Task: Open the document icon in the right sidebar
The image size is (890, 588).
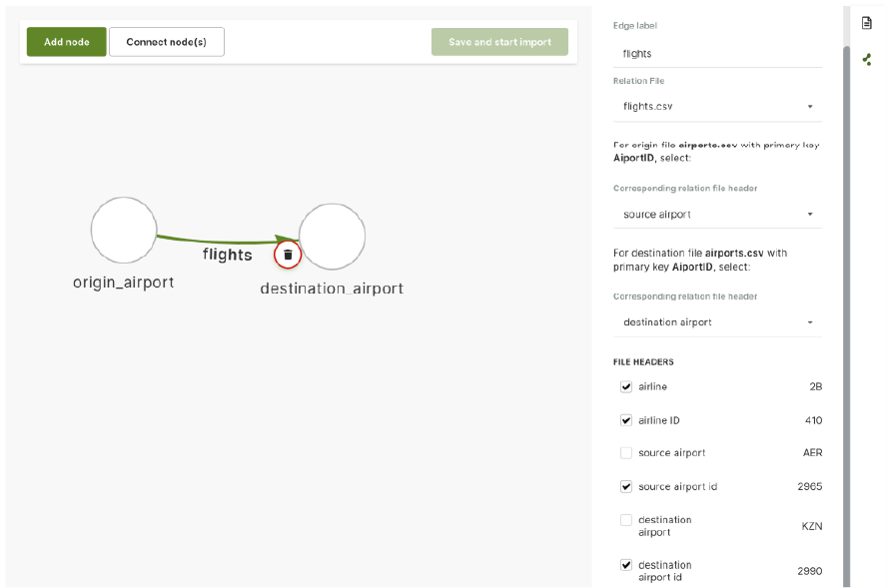Action: click(867, 23)
